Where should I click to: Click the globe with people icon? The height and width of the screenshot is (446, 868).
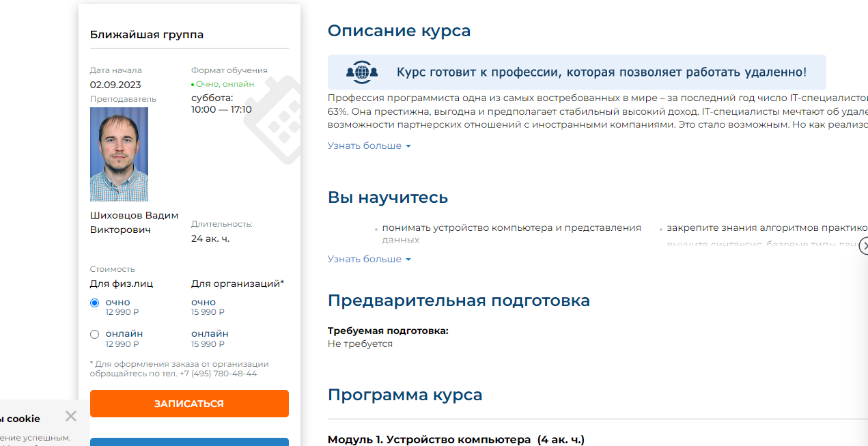pyautogui.click(x=361, y=72)
